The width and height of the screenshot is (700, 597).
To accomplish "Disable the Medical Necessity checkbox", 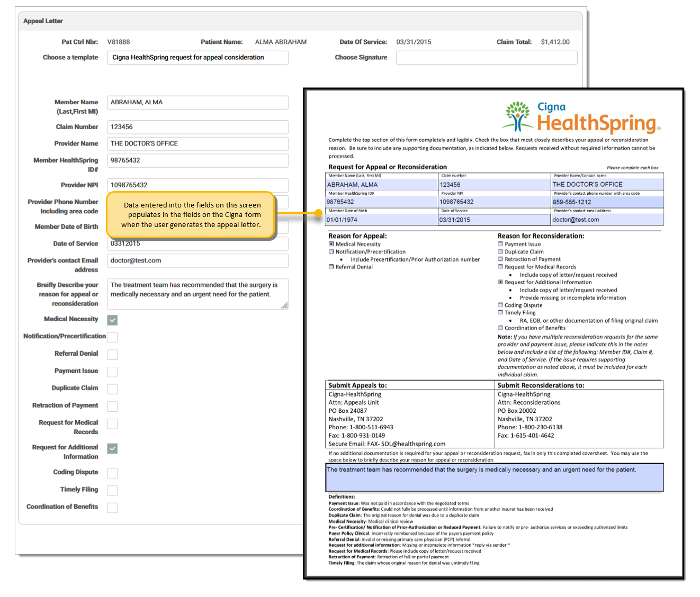I will pos(112,320).
